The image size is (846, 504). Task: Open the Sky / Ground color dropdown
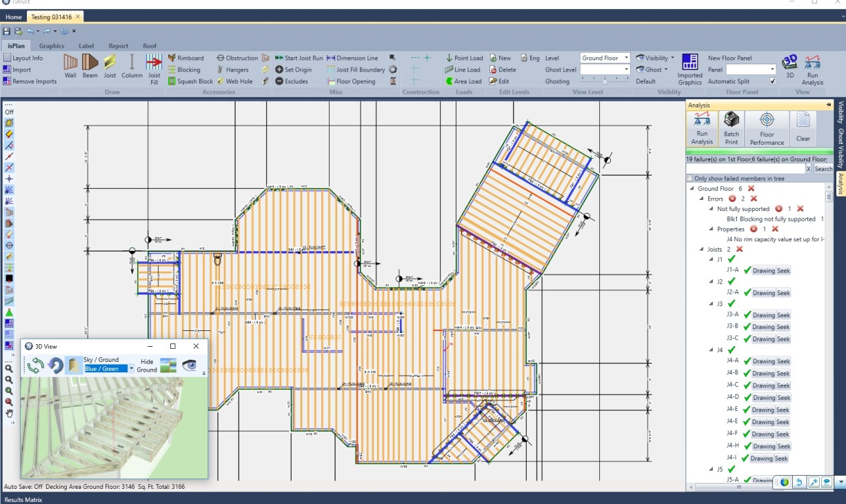click(131, 369)
